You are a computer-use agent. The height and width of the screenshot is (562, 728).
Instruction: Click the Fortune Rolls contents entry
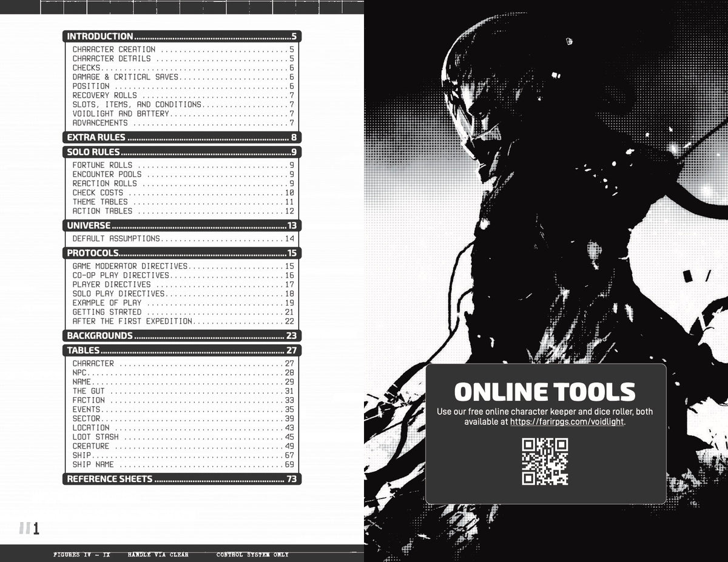pos(183,165)
